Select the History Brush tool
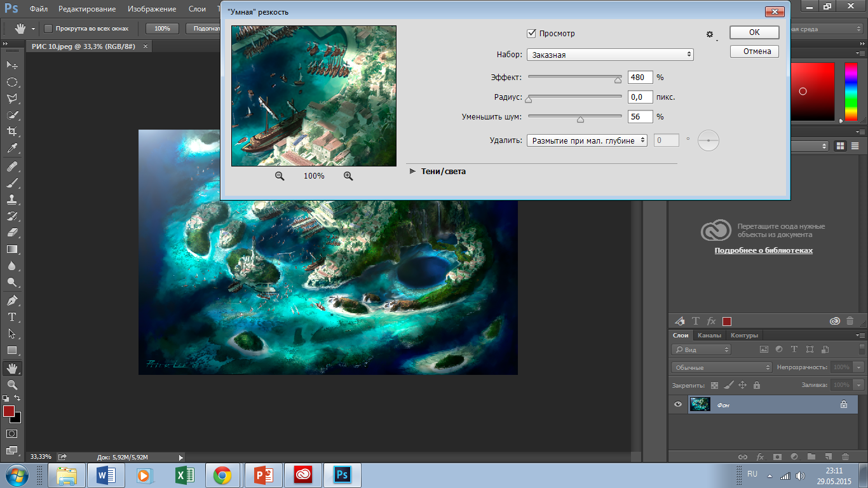The width and height of the screenshot is (868, 488). point(12,216)
